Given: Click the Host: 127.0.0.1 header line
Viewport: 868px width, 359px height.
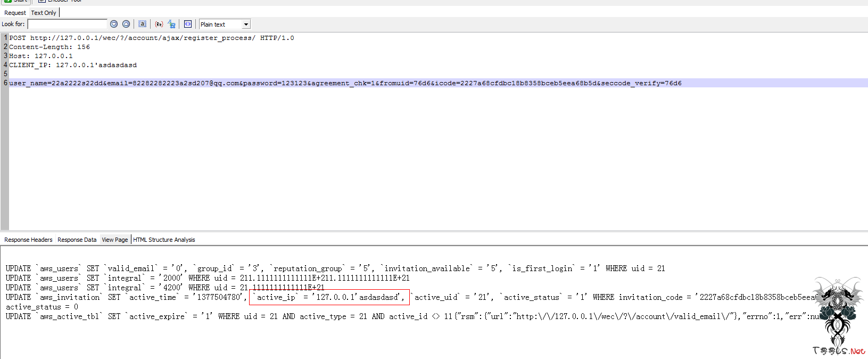Looking at the screenshot, I should [x=41, y=56].
